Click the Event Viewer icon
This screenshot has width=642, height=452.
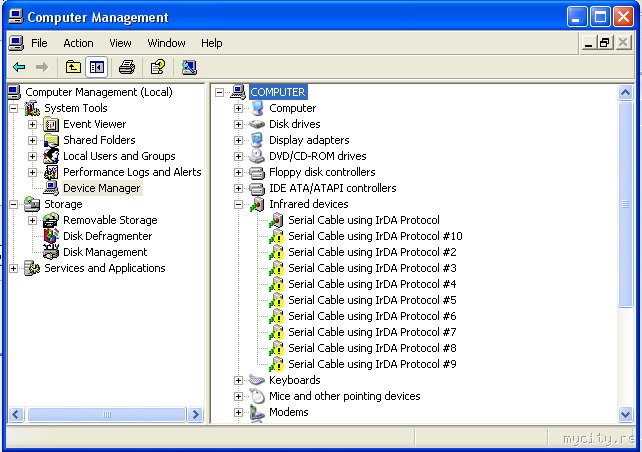[x=51, y=124]
